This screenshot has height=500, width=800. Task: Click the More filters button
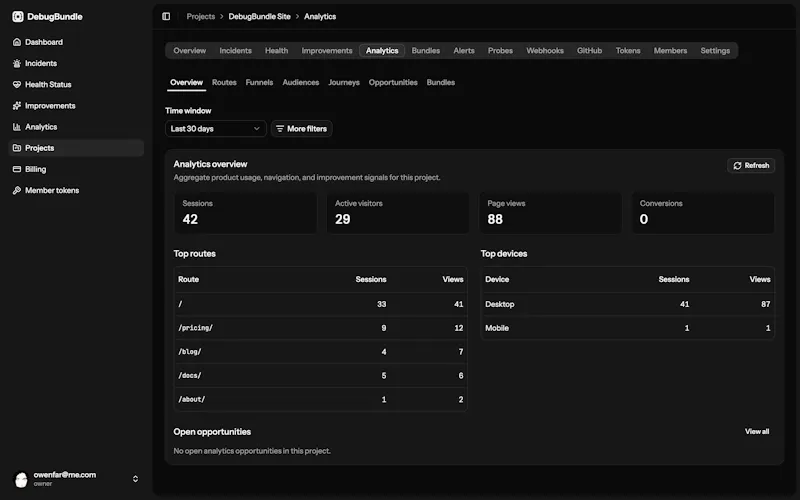pos(302,129)
